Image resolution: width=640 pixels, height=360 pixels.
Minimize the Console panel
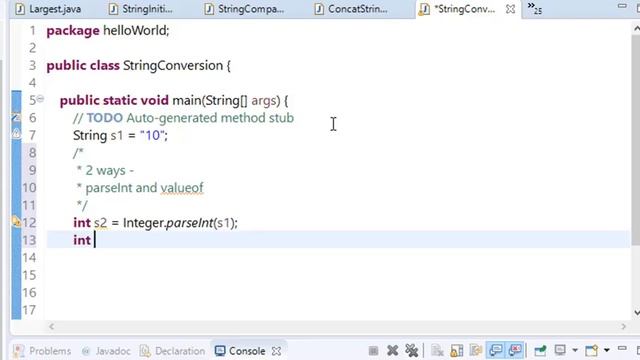tap(622, 348)
